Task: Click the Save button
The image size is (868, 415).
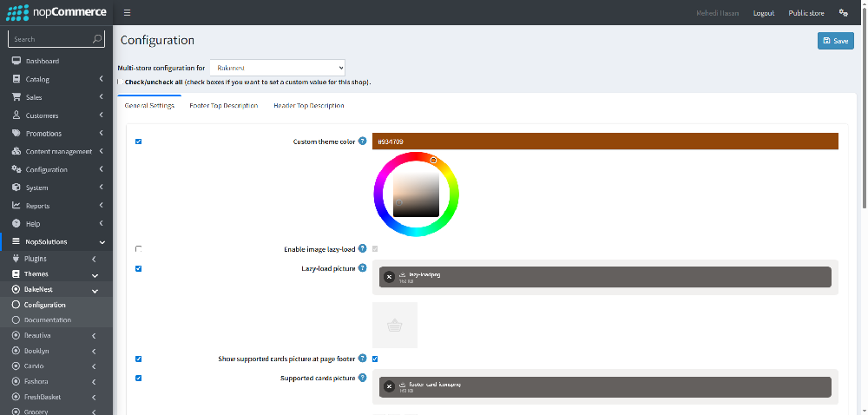Action: 835,41
